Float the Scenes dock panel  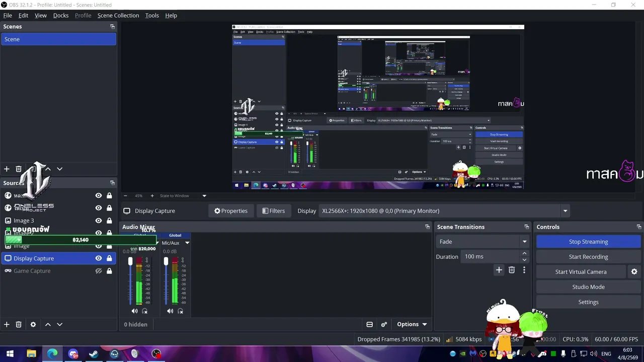[112, 27]
